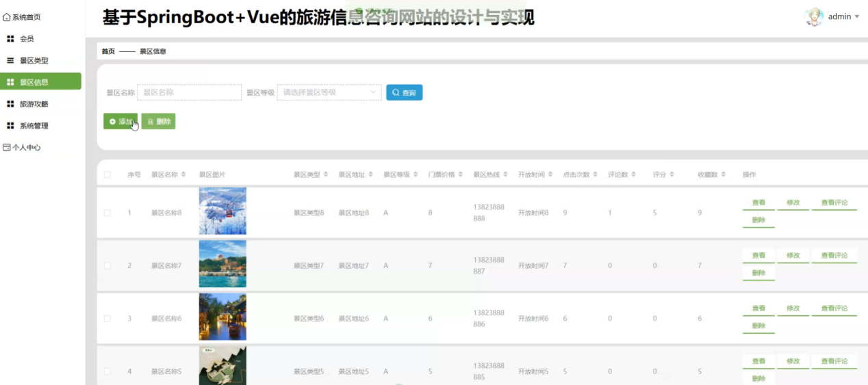The image size is (868, 385).
Task: Open the seaside image of 景区名称7
Action: pyautogui.click(x=222, y=264)
